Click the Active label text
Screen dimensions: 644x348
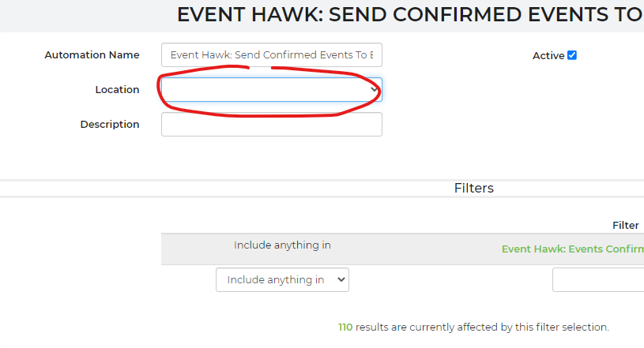pyautogui.click(x=548, y=56)
